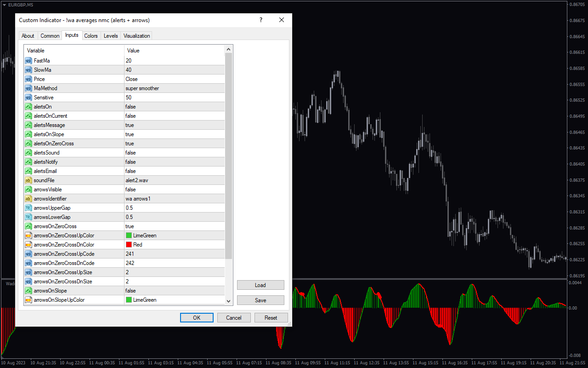Image resolution: width=588 pixels, height=368 pixels.
Task: Click the color icon beside arrowsOnZeroCrossUpColor
Action: 28,236
